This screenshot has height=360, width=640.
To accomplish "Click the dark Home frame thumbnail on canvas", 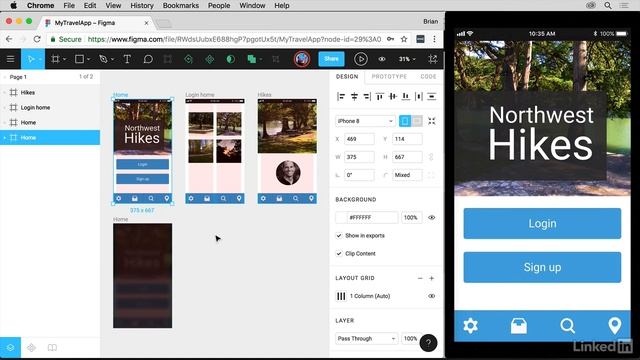I will (x=142, y=276).
